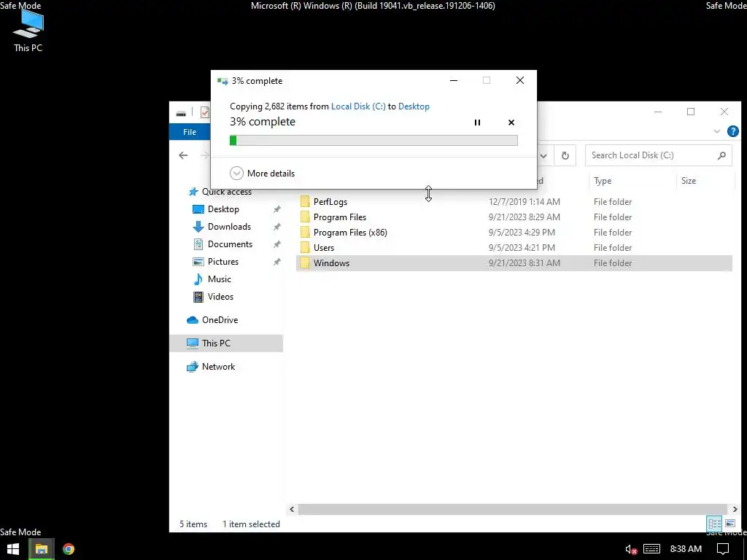
Task: Launch Google Chrome from the taskbar
Action: [69, 549]
